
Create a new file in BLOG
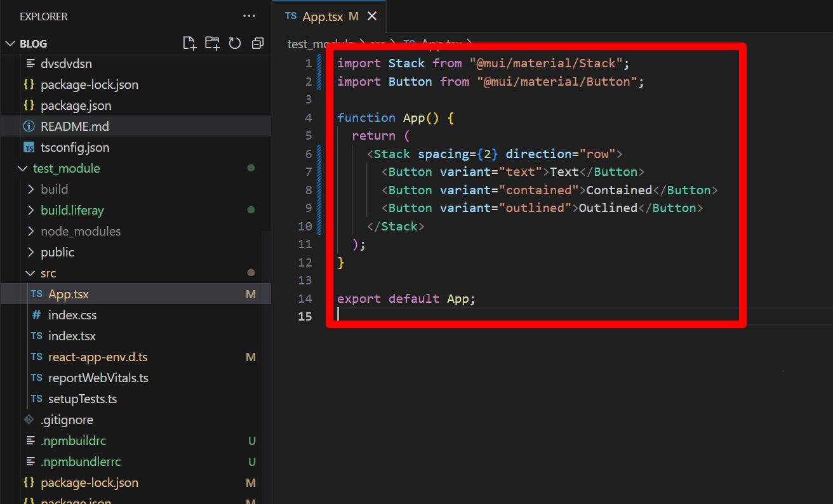tap(189, 43)
